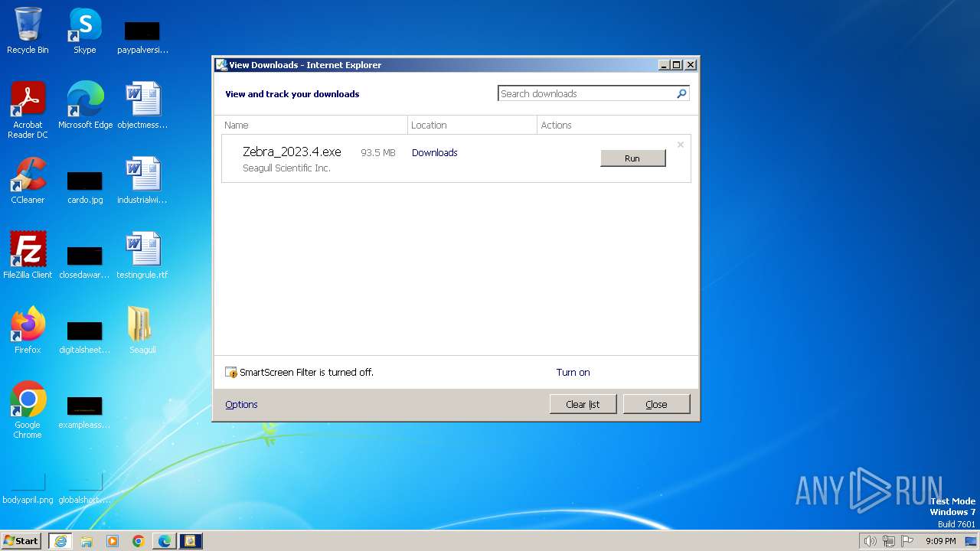Open the CCleaner desktop shortcut
980x551 pixels.
click(28, 181)
